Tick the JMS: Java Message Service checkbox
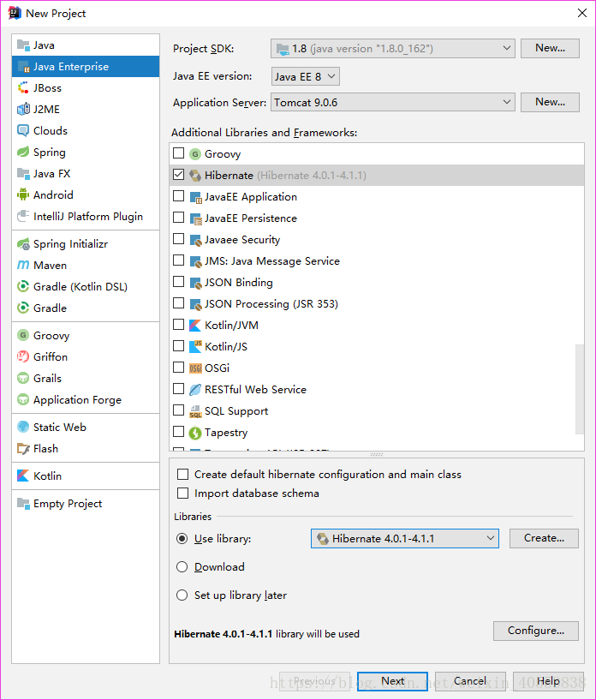Screen dimensions: 596x700 click(x=178, y=260)
